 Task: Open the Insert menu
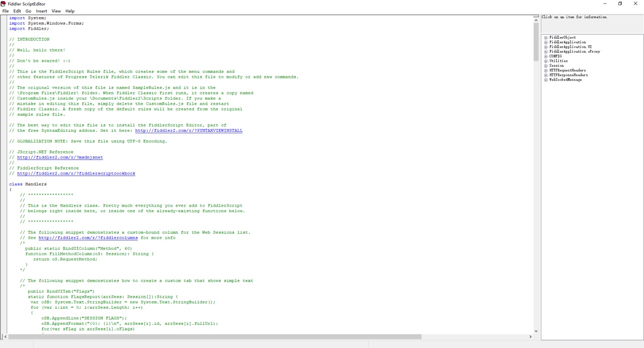click(42, 11)
